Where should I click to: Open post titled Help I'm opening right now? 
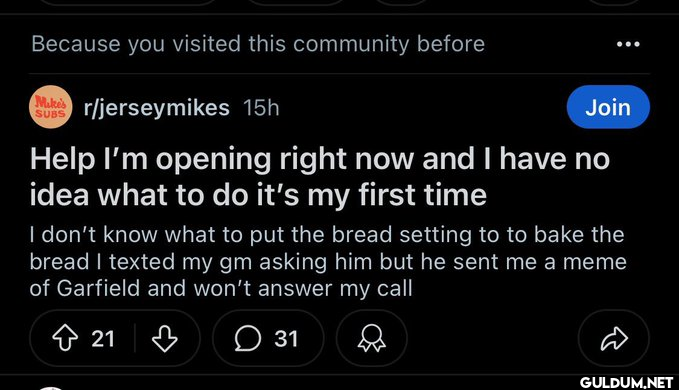320,177
